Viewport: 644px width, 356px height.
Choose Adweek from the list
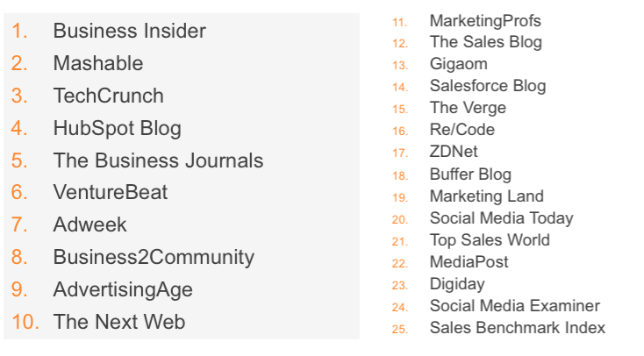(90, 224)
